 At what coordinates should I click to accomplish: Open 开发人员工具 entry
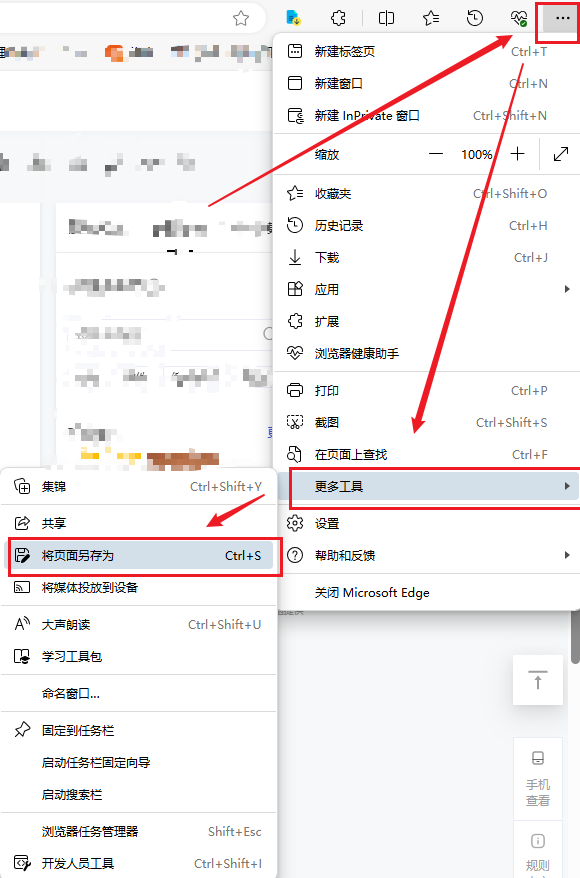138,863
